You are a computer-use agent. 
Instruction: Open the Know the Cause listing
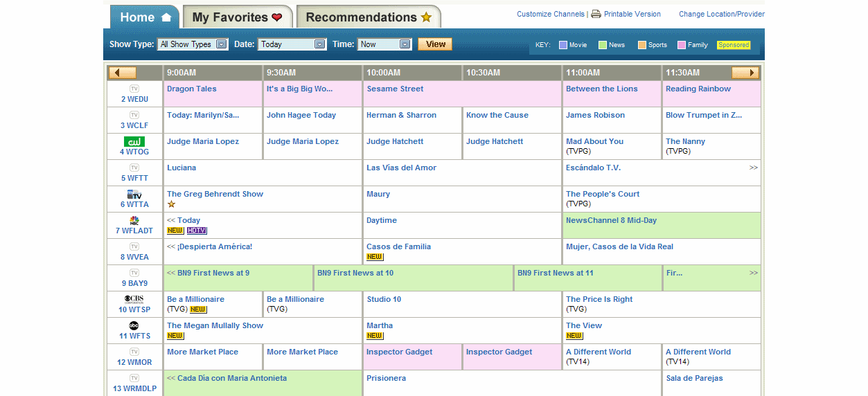pos(497,115)
